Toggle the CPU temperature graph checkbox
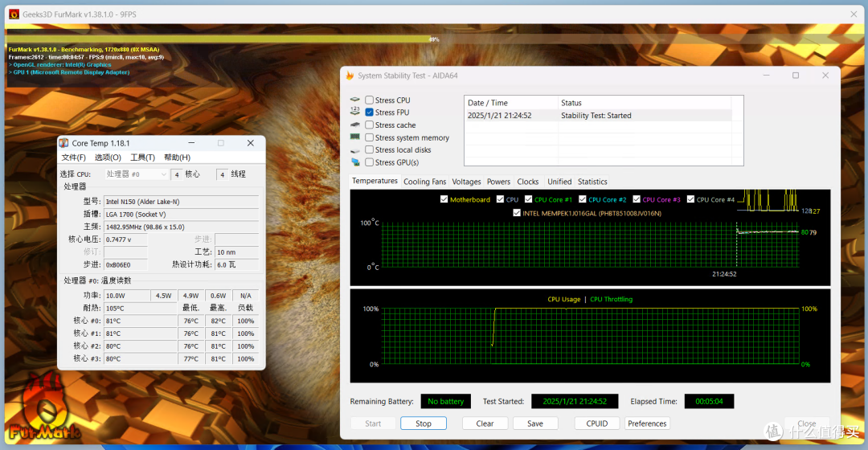This screenshot has height=450, width=868. [x=501, y=199]
